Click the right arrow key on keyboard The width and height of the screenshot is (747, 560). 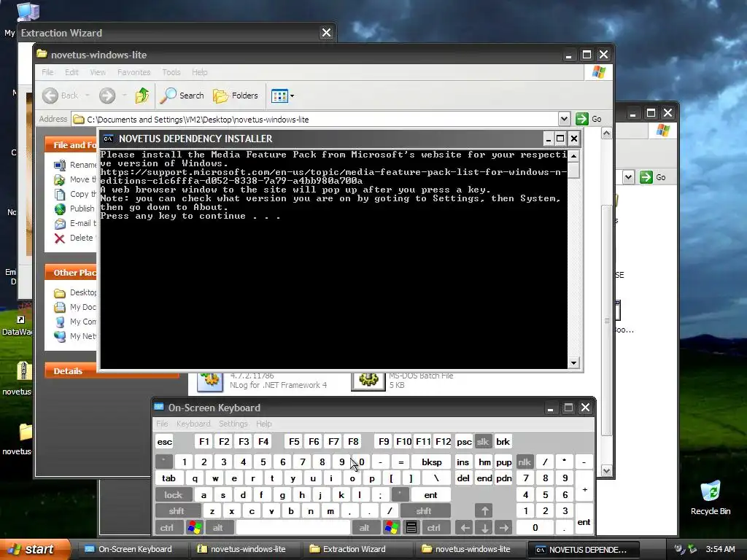503,528
